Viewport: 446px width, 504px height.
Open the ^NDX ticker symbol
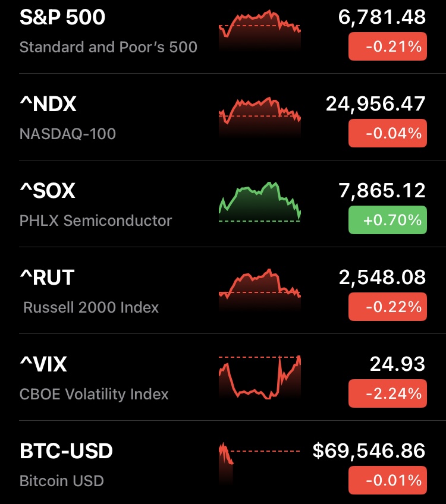48,105
